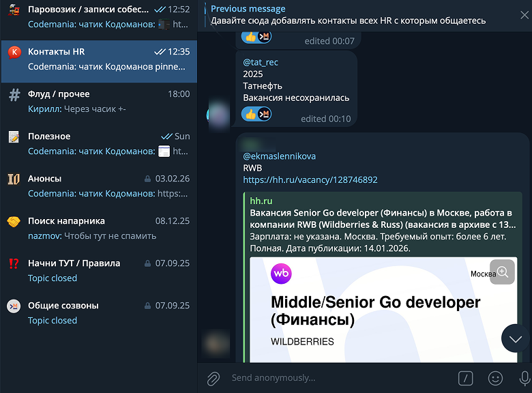This screenshot has width=532, height=393.
Task: Click the red K speech-bubble topic icon
Action: [x=14, y=53]
